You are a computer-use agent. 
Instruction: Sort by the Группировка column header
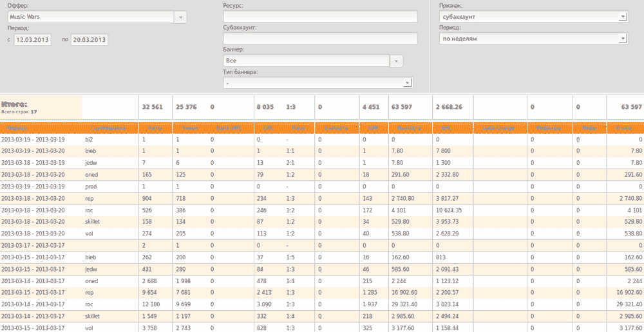108,128
